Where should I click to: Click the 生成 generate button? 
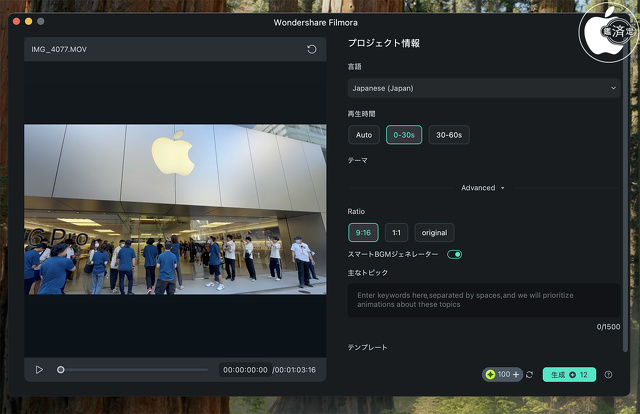tap(569, 374)
